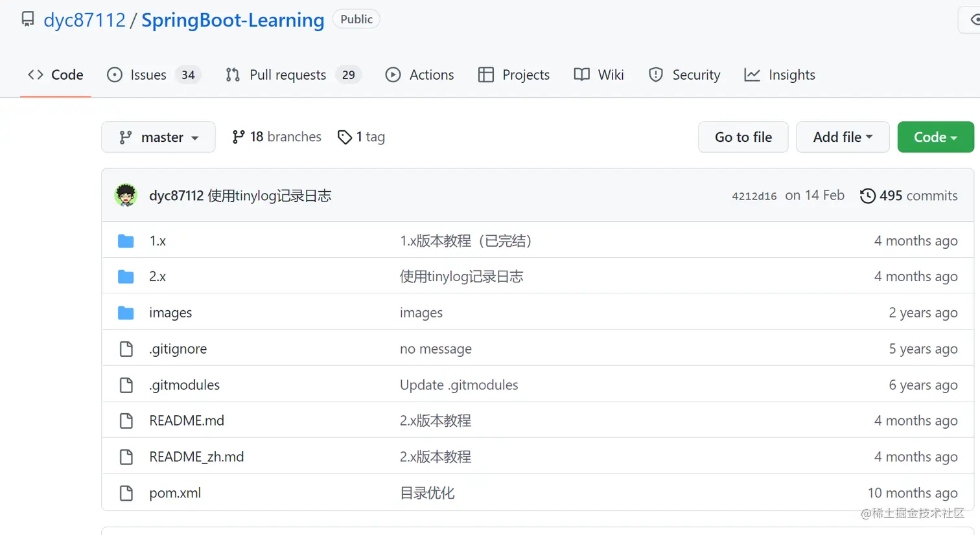The width and height of the screenshot is (980, 535).
Task: Click the file icon for README_zh.md
Action: 126,457
